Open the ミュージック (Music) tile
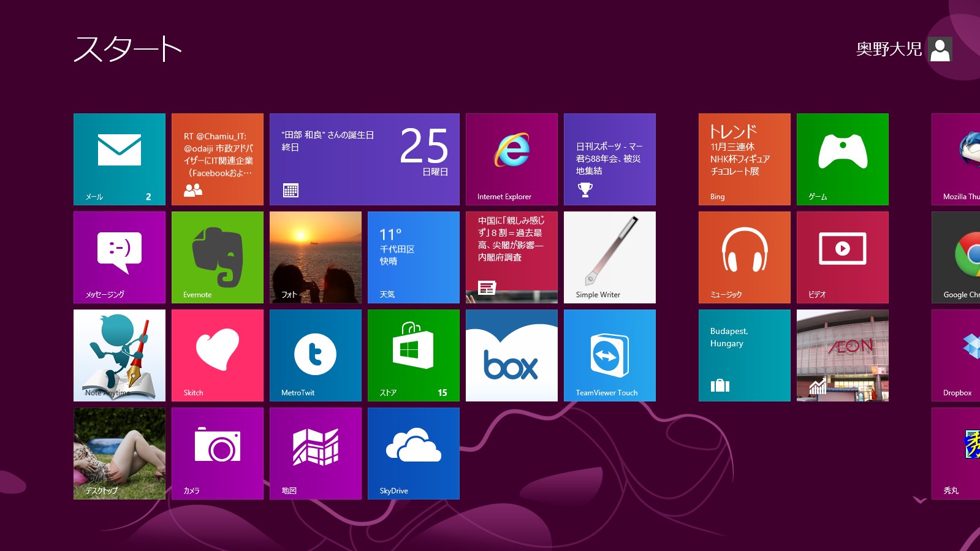The height and width of the screenshot is (551, 980). coord(745,257)
